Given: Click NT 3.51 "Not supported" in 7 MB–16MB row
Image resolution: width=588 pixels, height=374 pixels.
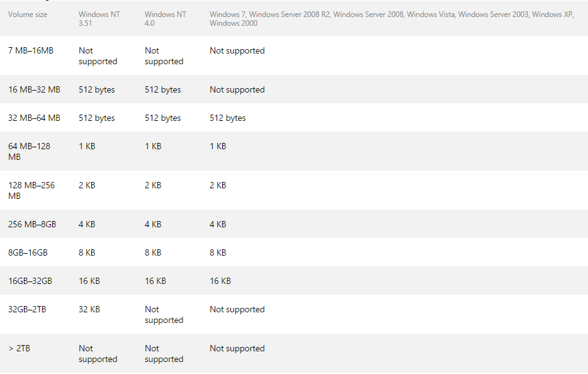Looking at the screenshot, I should click(x=98, y=56).
